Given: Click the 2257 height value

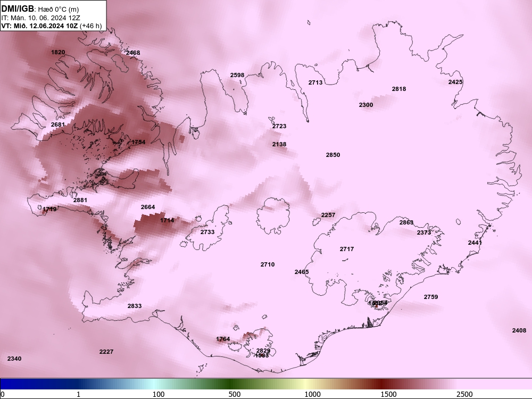Looking at the screenshot, I should (x=328, y=215).
